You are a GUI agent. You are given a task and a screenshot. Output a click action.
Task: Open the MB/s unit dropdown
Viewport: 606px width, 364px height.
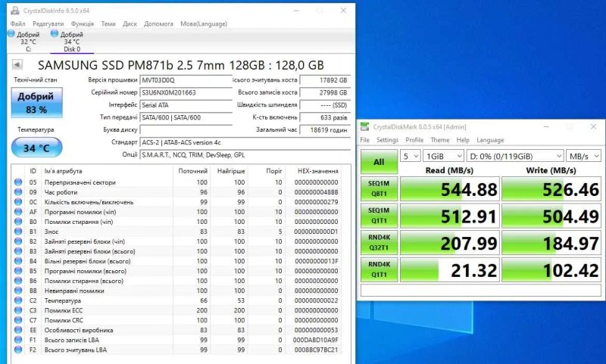pyautogui.click(x=584, y=156)
